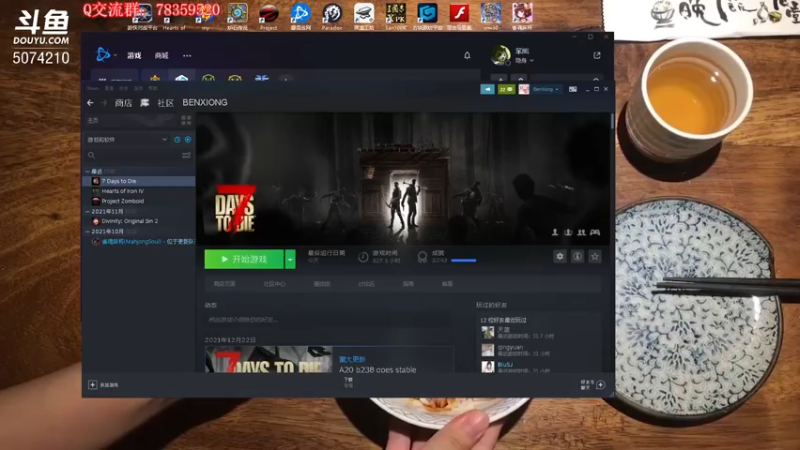Open the advanced filter sliders icon
Screen dimensions: 800x450
click(x=186, y=155)
